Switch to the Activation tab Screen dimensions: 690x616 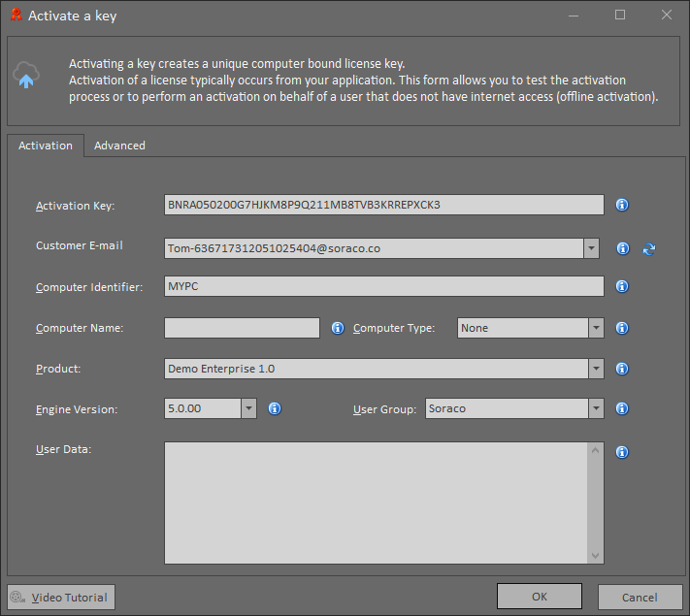point(46,146)
